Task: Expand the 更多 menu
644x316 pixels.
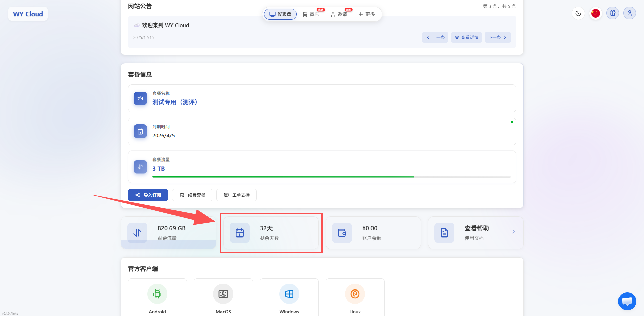Action: tap(366, 14)
